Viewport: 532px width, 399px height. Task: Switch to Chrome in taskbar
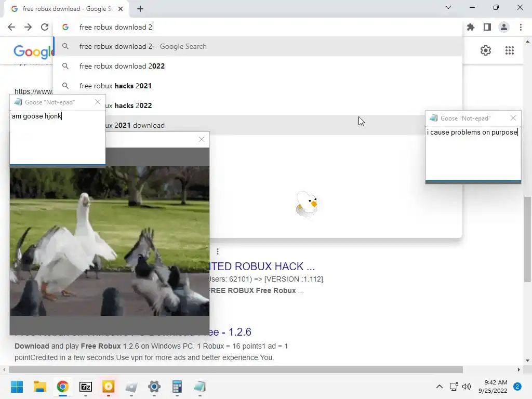(x=63, y=387)
